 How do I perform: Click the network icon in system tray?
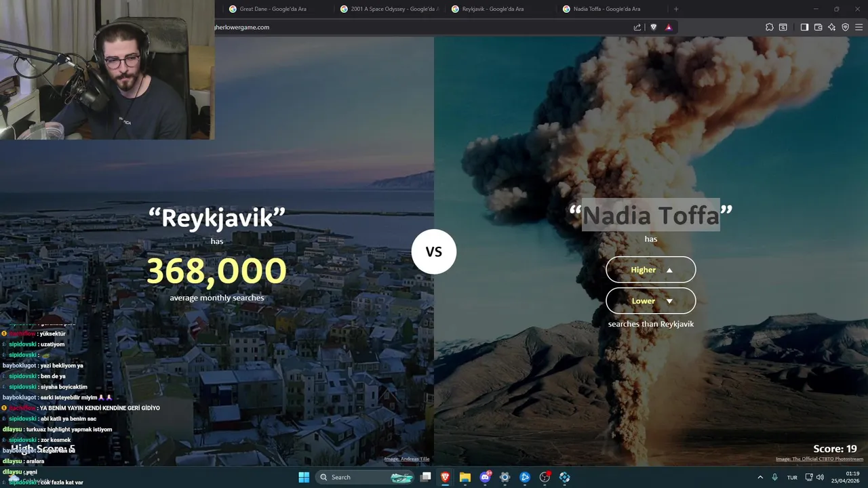809,477
